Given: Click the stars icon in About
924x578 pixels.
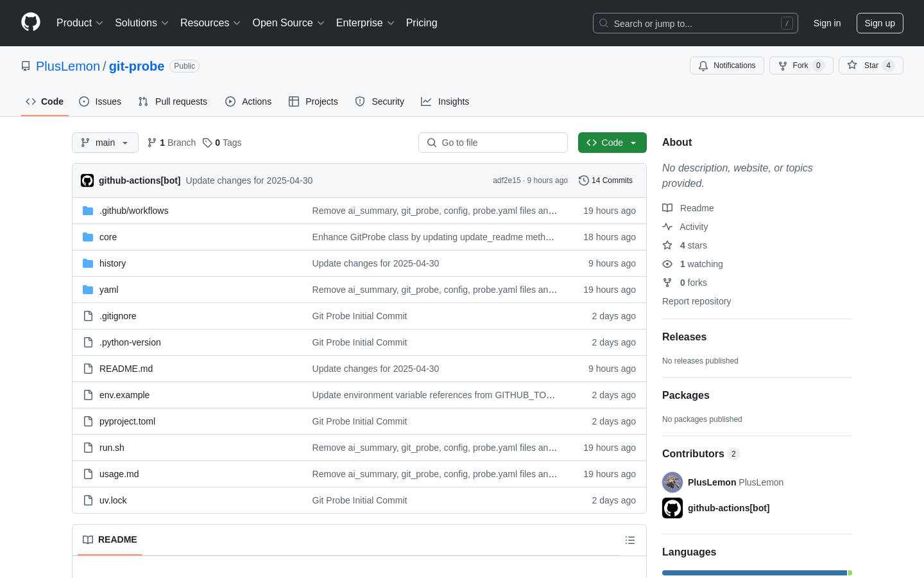Looking at the screenshot, I should [667, 245].
